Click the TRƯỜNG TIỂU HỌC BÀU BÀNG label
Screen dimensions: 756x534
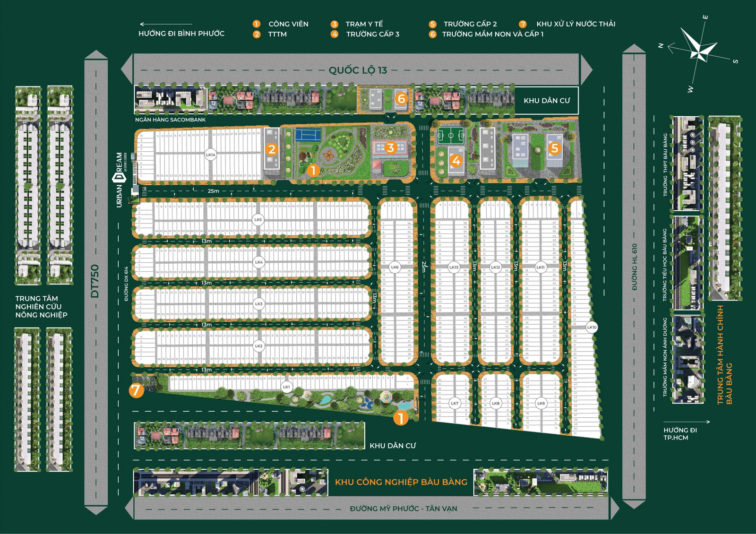pos(665,265)
